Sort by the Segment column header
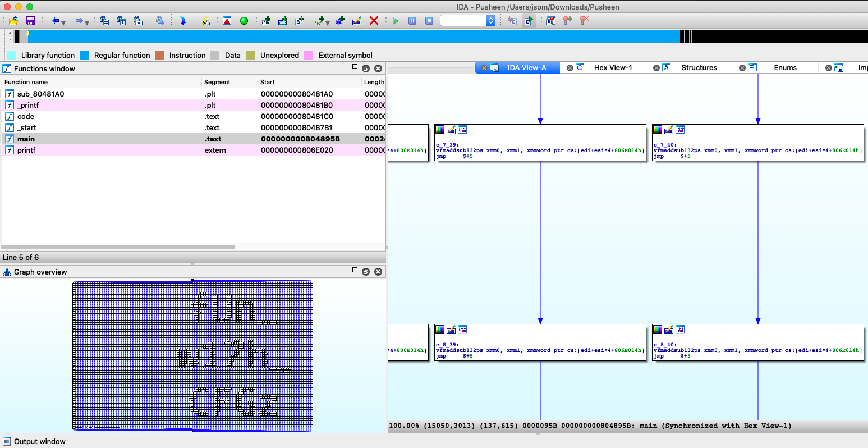 coord(230,82)
